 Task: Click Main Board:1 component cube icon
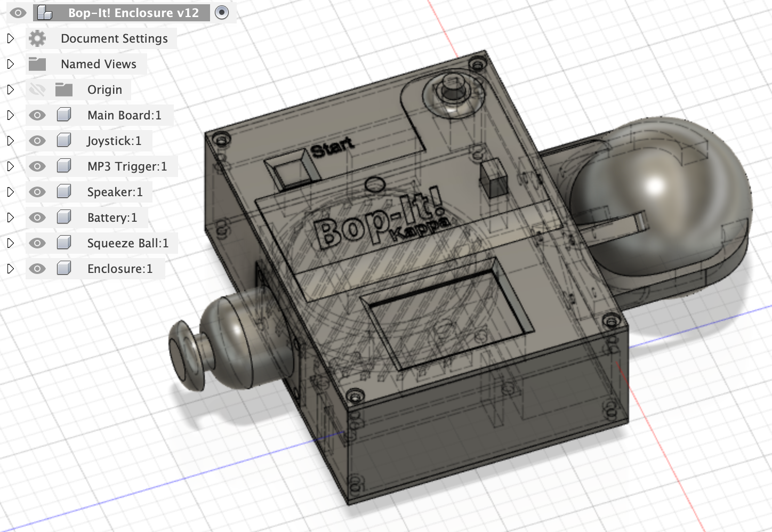click(64, 115)
